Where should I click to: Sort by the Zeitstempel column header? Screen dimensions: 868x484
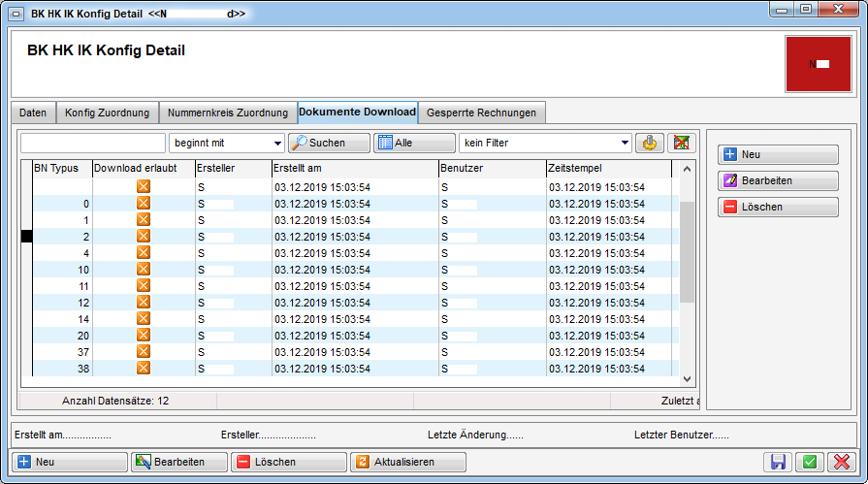[x=609, y=169]
